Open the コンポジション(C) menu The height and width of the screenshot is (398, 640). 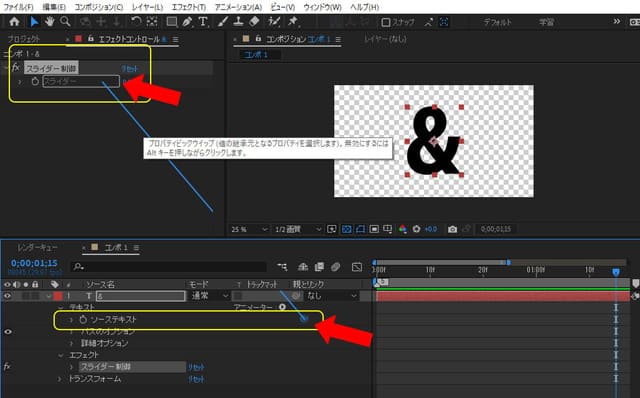(x=99, y=7)
